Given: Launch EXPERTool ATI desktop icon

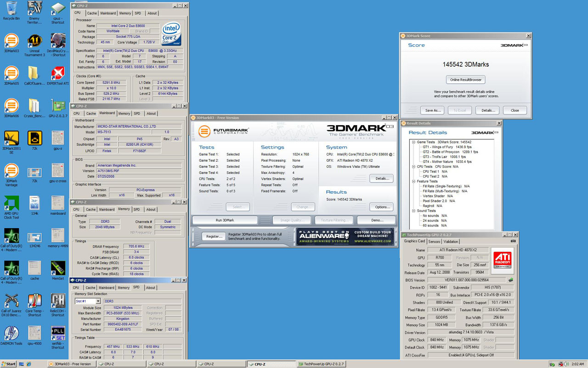Looking at the screenshot, I should (58, 76).
